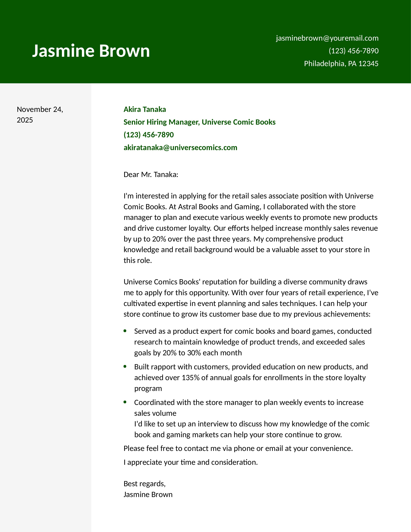Click the name Jasmine Brown in header
This screenshot has width=411, height=532.
point(91,51)
